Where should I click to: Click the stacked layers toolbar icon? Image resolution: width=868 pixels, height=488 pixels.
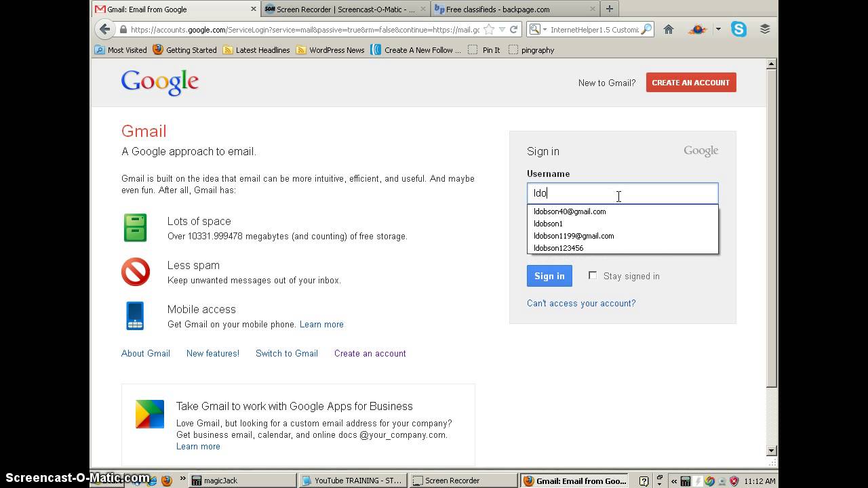pos(765,29)
